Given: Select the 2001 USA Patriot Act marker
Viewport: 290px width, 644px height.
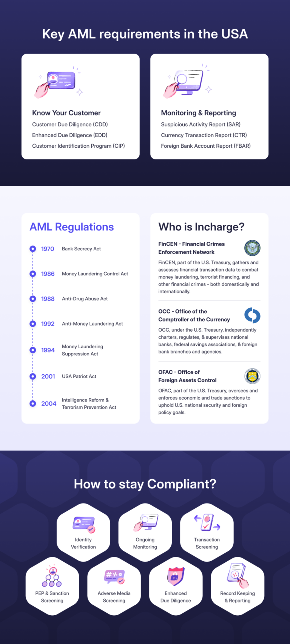Looking at the screenshot, I should coord(33,377).
